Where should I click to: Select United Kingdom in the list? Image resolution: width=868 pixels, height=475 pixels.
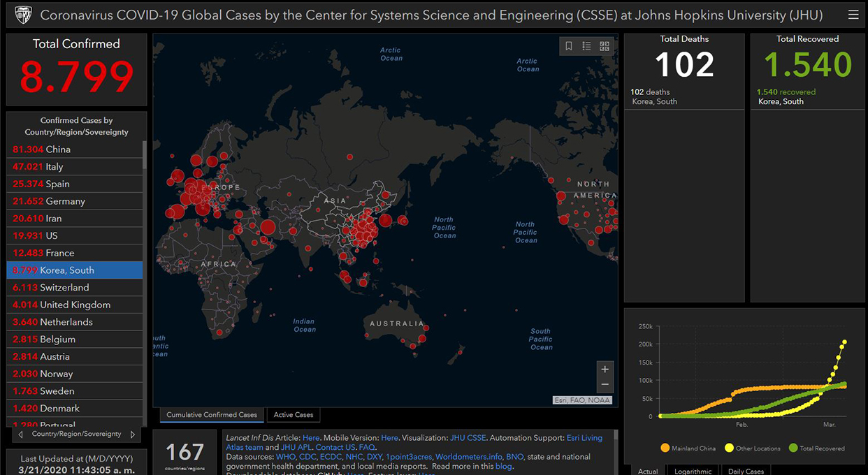point(75,305)
